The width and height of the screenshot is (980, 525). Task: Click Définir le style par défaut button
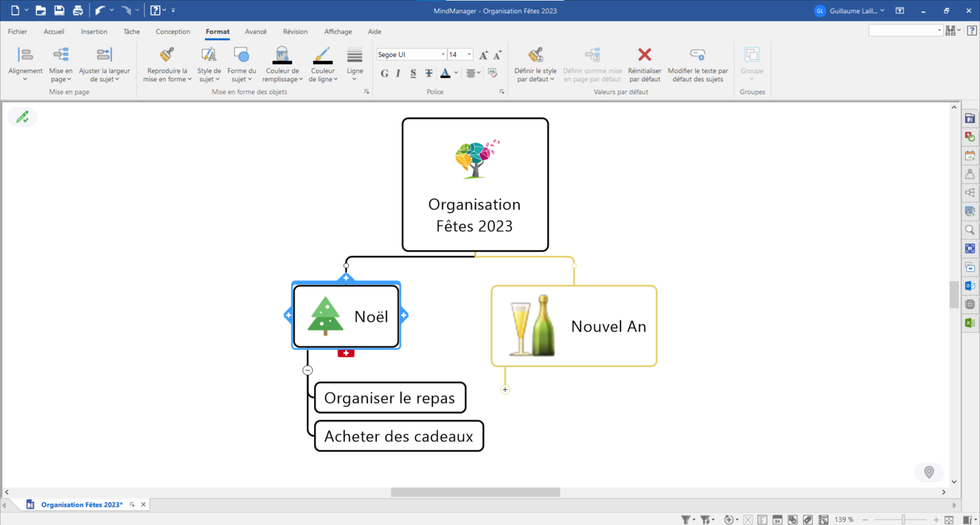click(535, 64)
